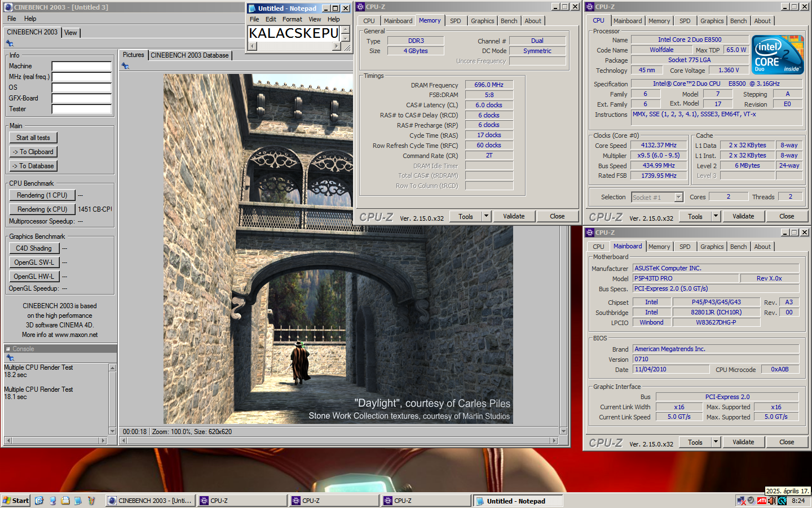The height and width of the screenshot is (508, 812).
Task: Select the CINEBENCH 2003 Database tab
Action: [x=189, y=55]
